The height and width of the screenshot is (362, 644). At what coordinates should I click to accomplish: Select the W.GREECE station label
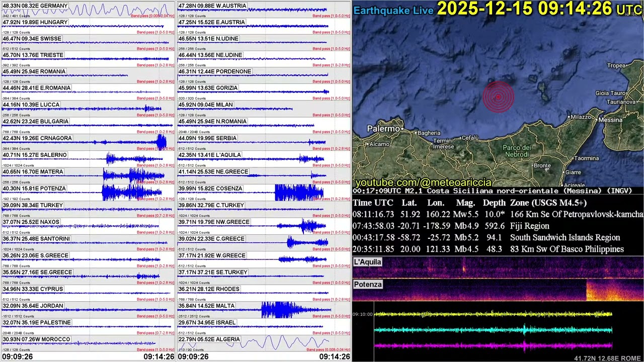tap(212, 256)
